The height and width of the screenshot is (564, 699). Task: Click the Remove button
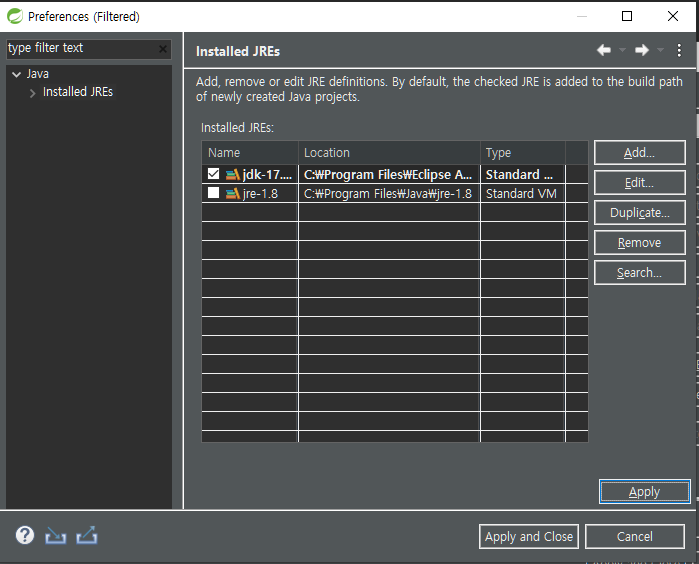tap(640, 243)
